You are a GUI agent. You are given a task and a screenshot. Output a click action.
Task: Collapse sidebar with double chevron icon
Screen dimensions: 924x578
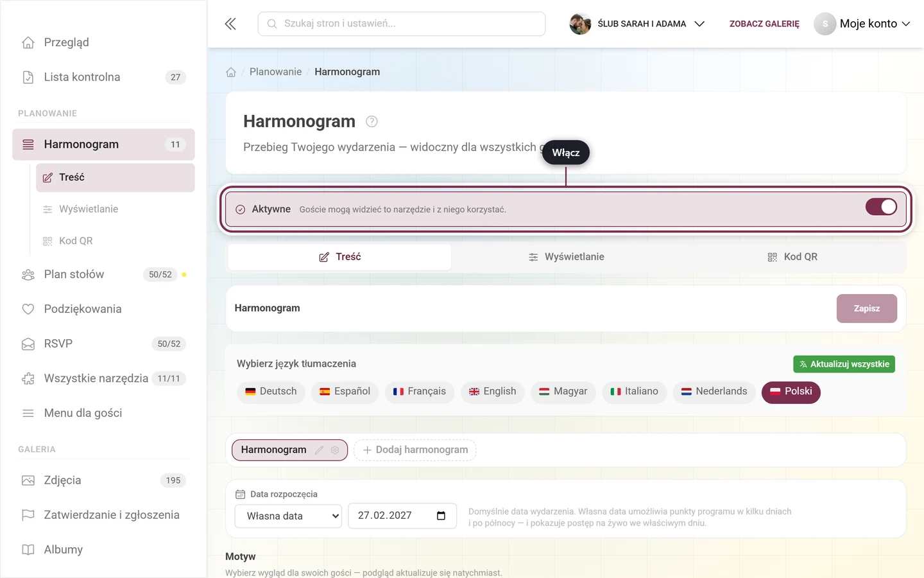pyautogui.click(x=230, y=24)
